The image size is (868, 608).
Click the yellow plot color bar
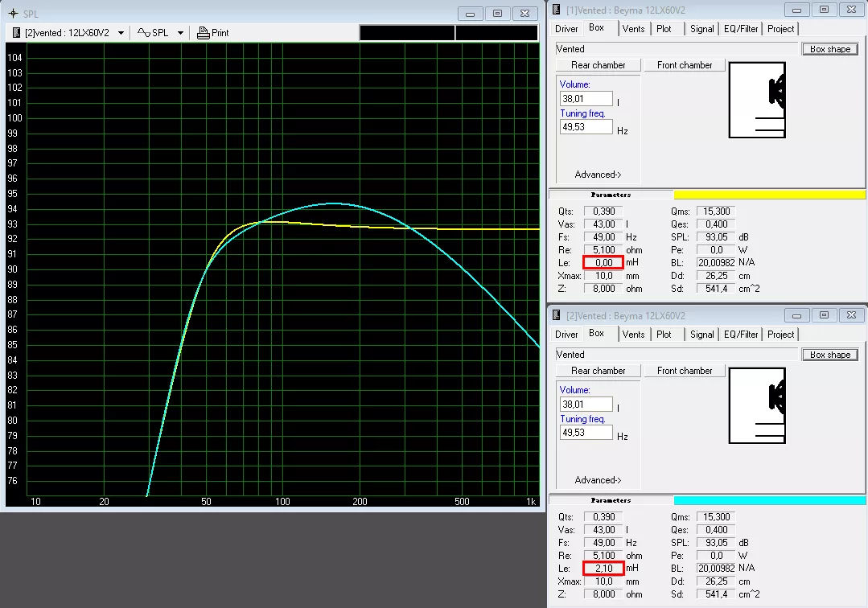769,195
